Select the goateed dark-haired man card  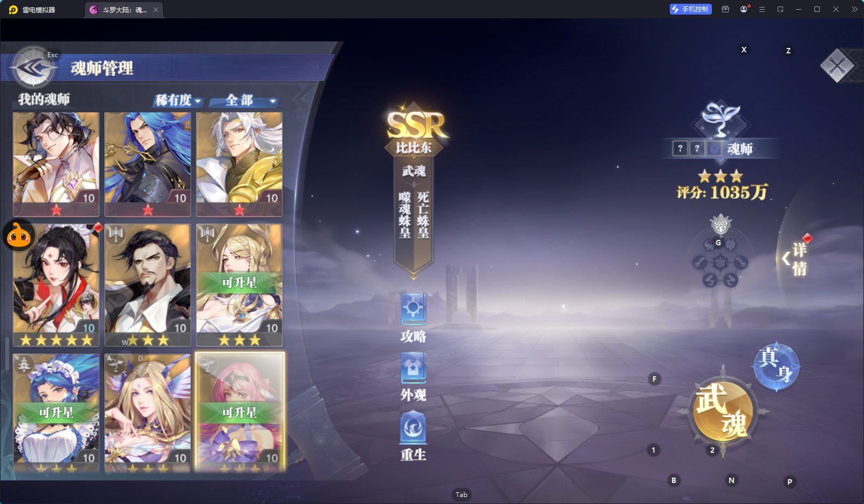point(148,285)
